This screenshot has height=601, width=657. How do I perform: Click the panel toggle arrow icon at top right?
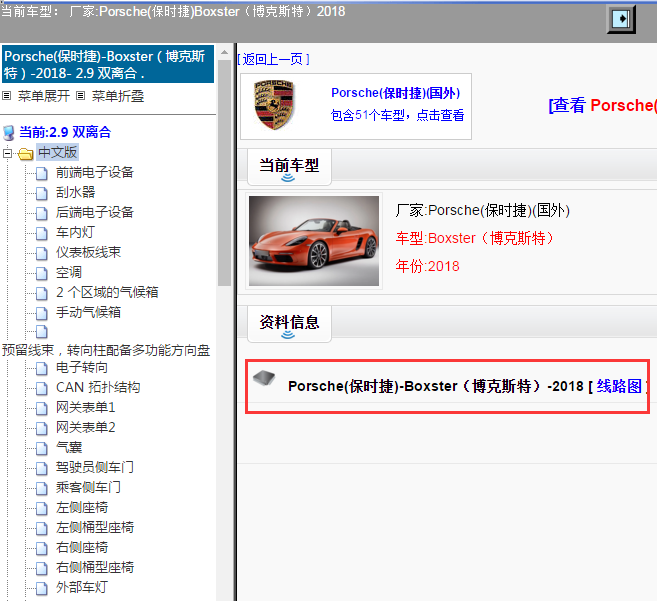(621, 19)
